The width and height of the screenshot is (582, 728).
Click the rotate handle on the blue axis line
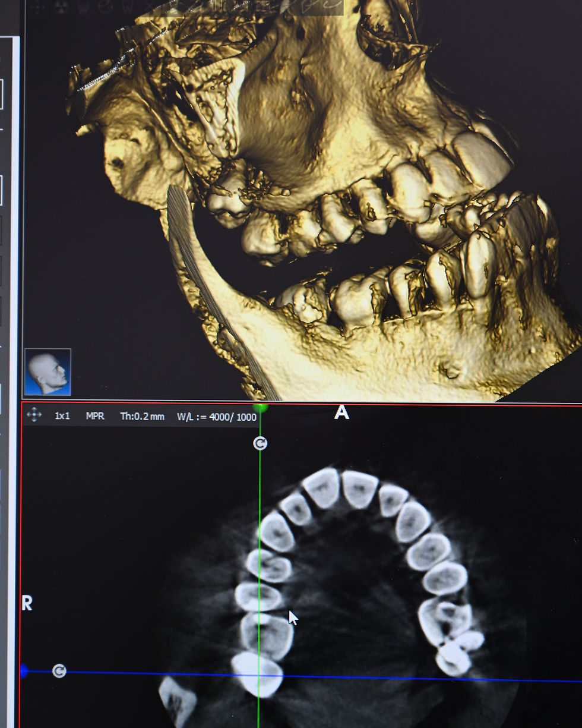(x=59, y=671)
